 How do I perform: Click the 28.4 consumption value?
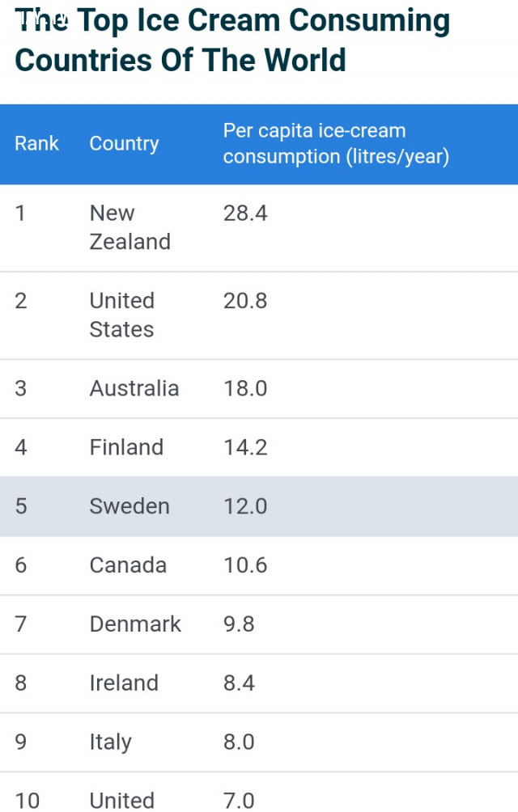[x=245, y=213]
